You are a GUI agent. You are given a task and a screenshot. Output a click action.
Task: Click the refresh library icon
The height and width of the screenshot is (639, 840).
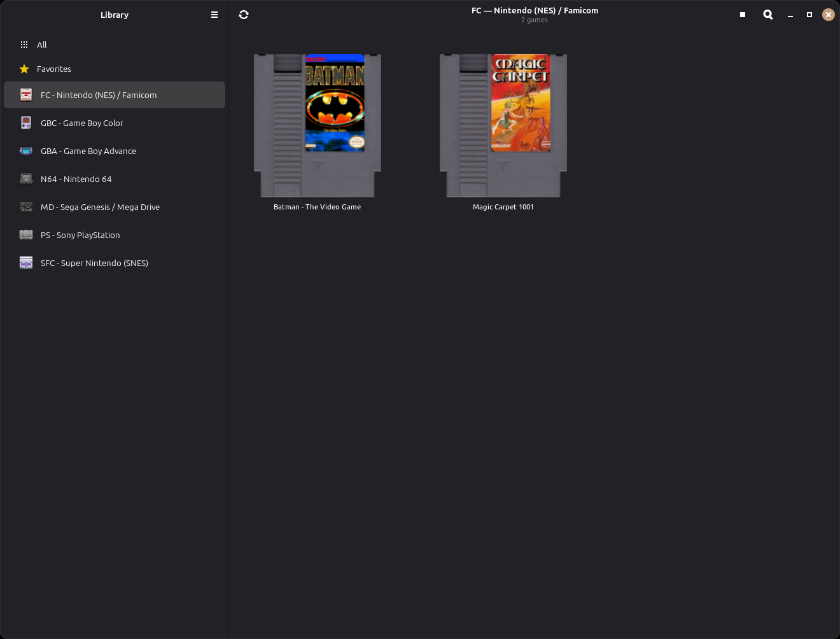[244, 15]
